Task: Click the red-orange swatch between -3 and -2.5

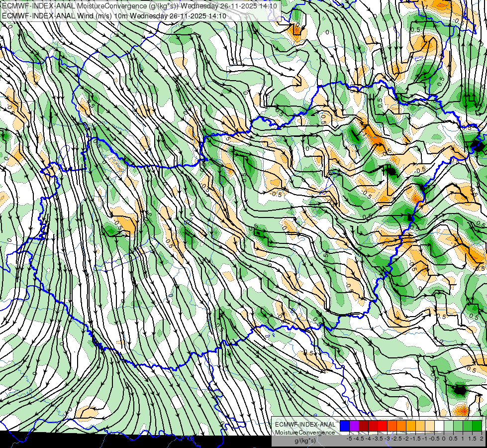Action: click(392, 426)
